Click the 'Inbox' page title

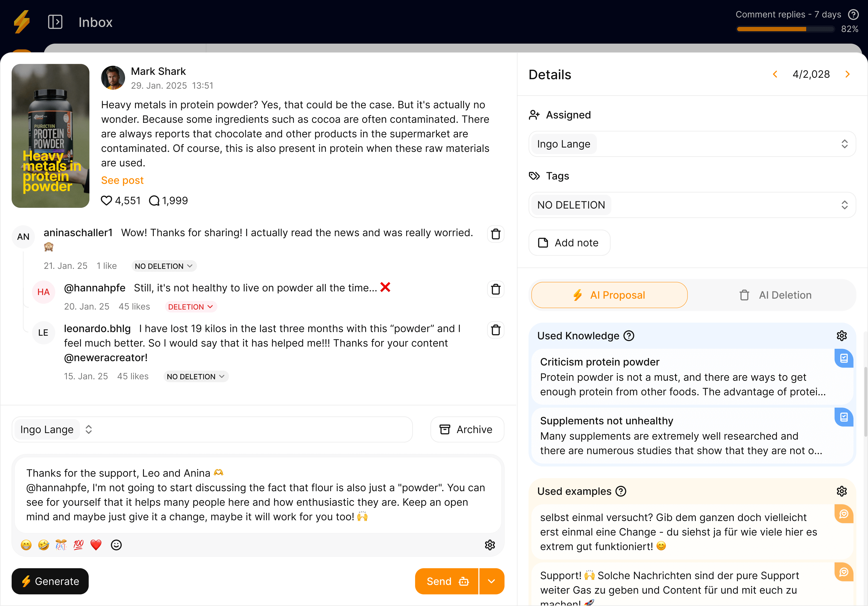96,22
